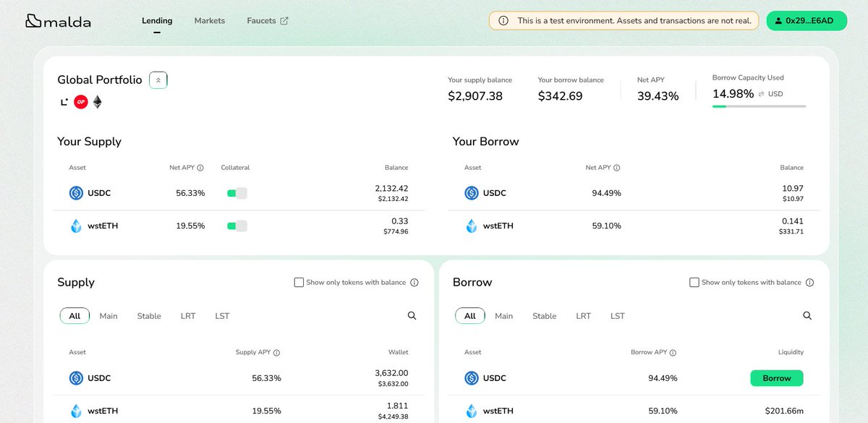The height and width of the screenshot is (423, 868).
Task: Click the $2,907.38 supply balance value
Action: [x=475, y=95]
